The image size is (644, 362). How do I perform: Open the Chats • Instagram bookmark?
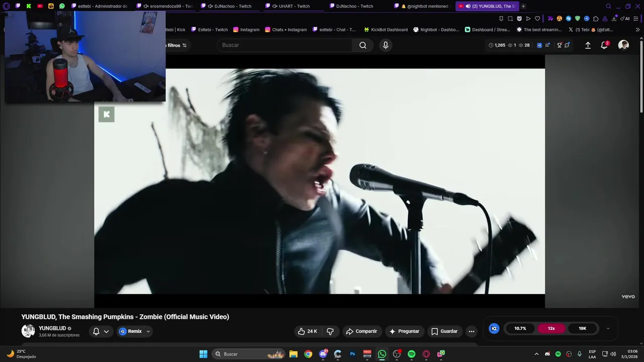pos(286,30)
